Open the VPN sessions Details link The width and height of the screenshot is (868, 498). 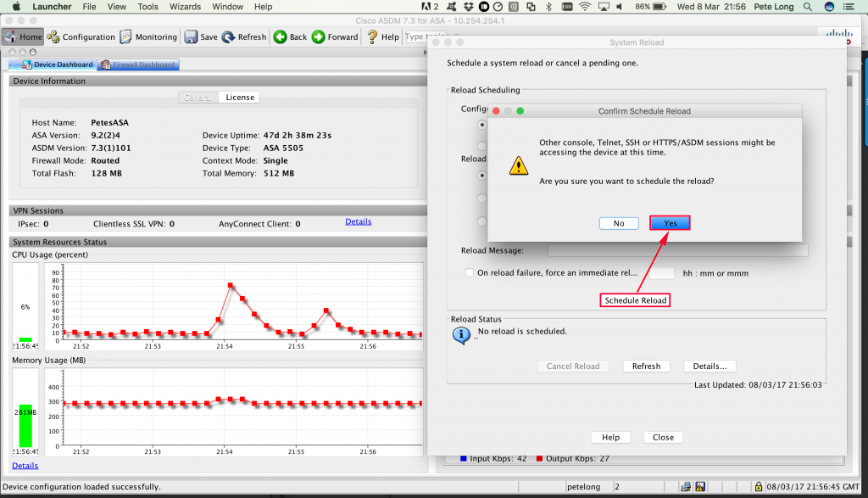click(x=358, y=221)
